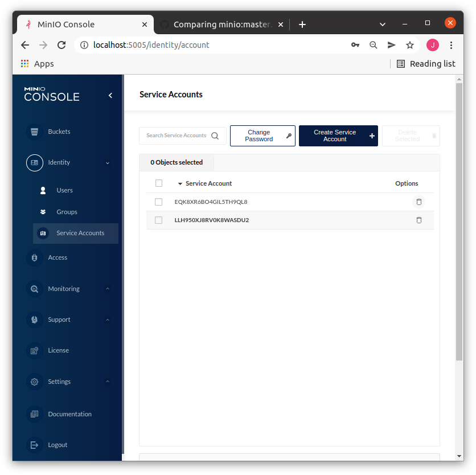
Task: Click the search magnifier icon in search box
Action: tap(215, 136)
